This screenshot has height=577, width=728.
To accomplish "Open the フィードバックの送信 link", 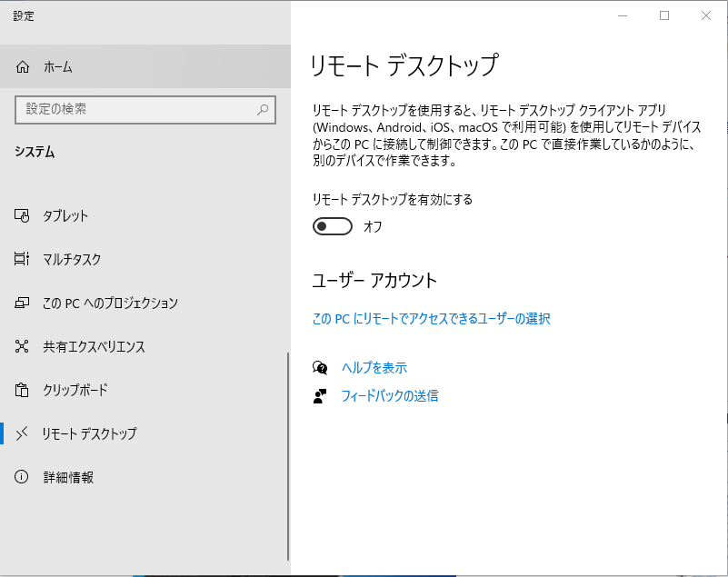I will pos(390,396).
